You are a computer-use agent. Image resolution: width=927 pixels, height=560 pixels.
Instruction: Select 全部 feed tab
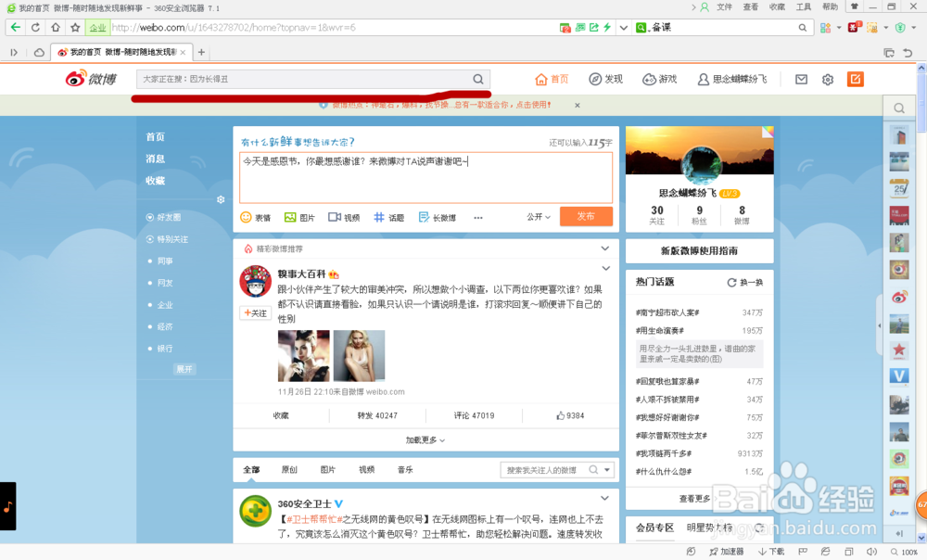coord(251,470)
